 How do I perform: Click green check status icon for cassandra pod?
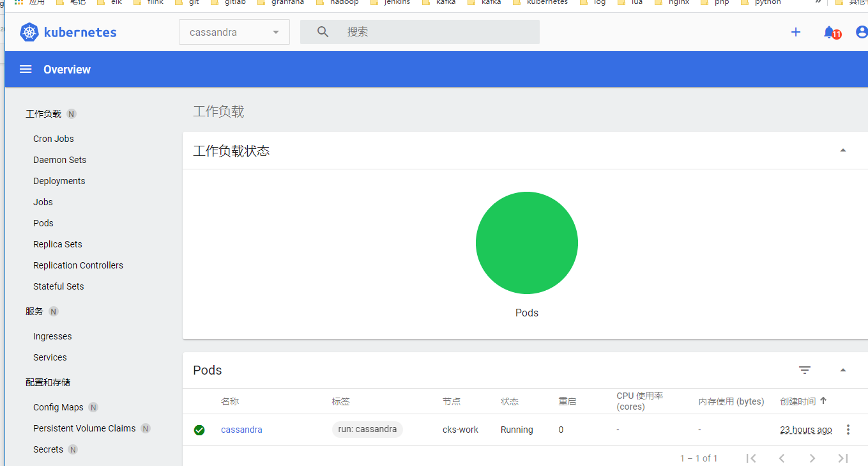coord(199,430)
